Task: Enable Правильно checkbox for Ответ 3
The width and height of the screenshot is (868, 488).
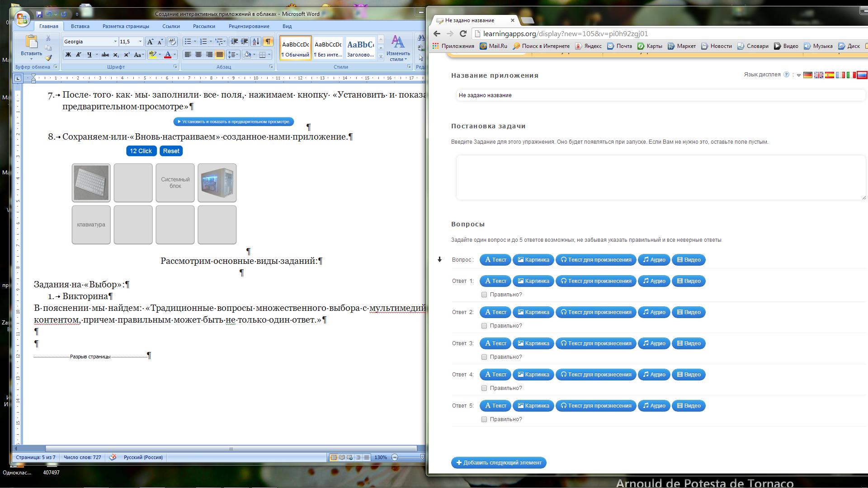Action: click(485, 357)
